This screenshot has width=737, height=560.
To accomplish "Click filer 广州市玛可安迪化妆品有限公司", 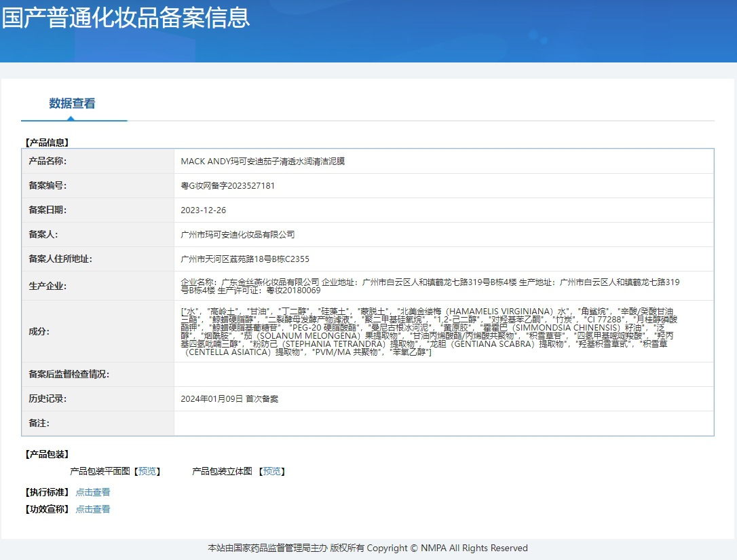I will pyautogui.click(x=238, y=235).
